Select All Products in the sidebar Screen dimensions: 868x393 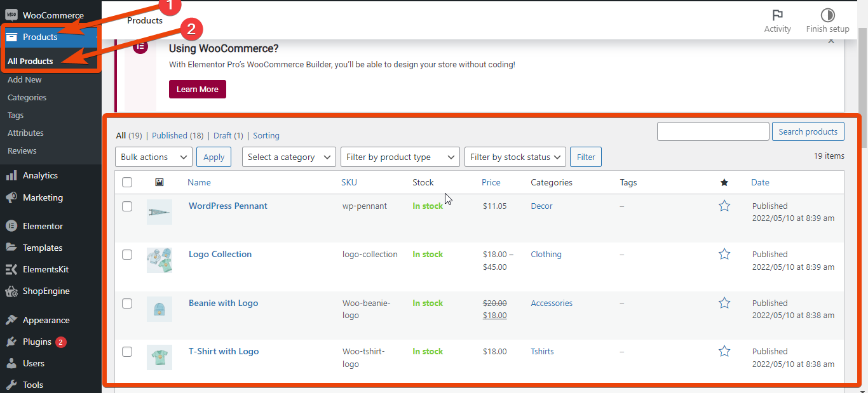coord(31,61)
